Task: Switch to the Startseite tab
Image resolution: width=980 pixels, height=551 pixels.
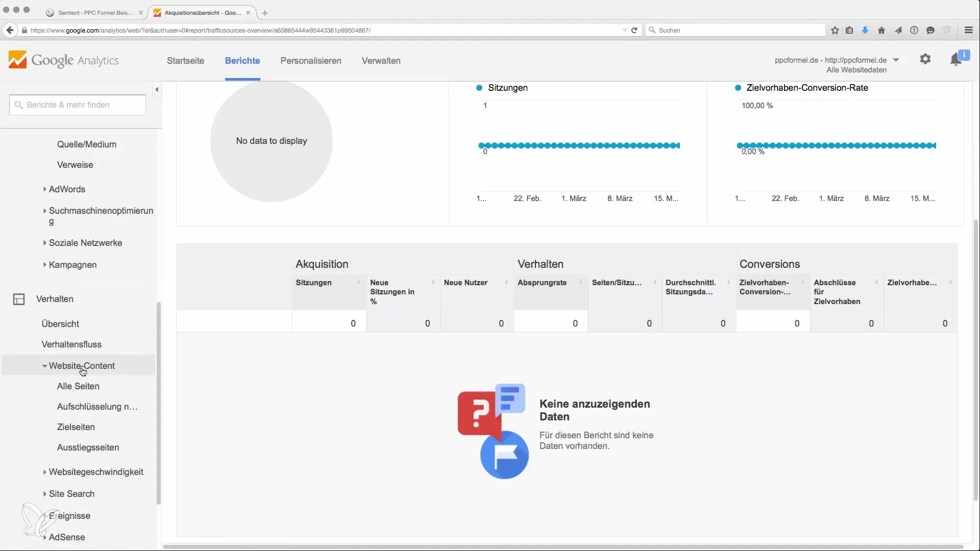Action: (185, 61)
